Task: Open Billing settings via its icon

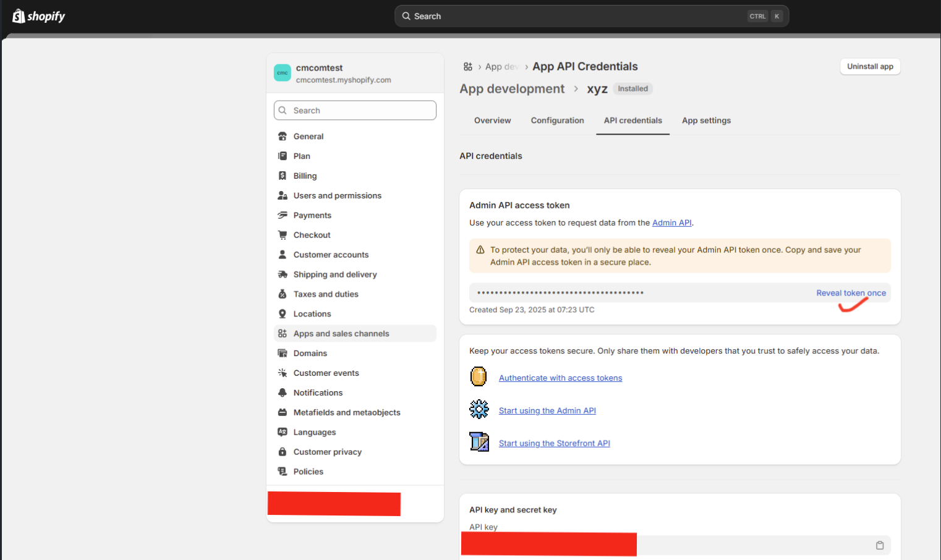Action: pos(283,176)
